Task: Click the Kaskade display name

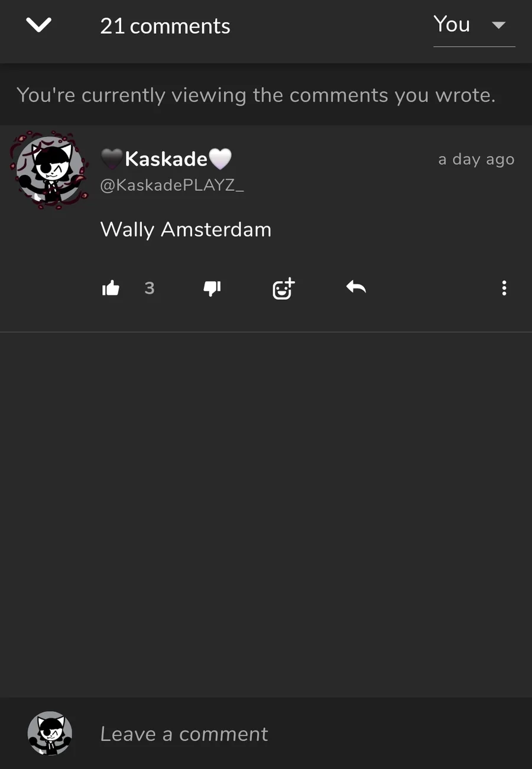Action: pyautogui.click(x=166, y=158)
